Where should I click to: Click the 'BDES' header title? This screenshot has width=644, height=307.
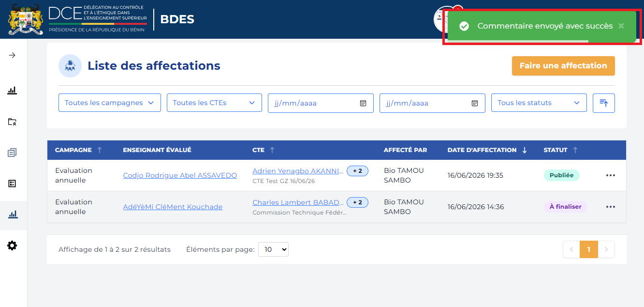[177, 19]
